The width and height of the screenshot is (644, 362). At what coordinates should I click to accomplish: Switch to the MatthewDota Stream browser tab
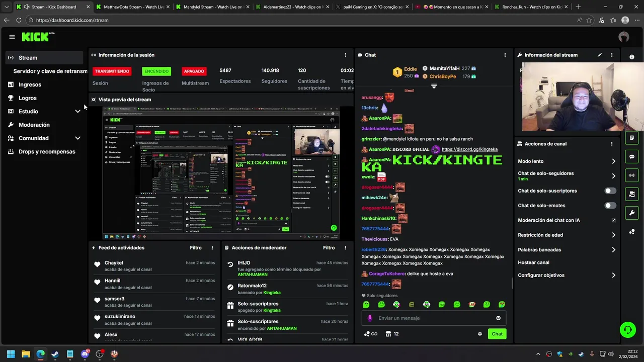[x=133, y=7]
